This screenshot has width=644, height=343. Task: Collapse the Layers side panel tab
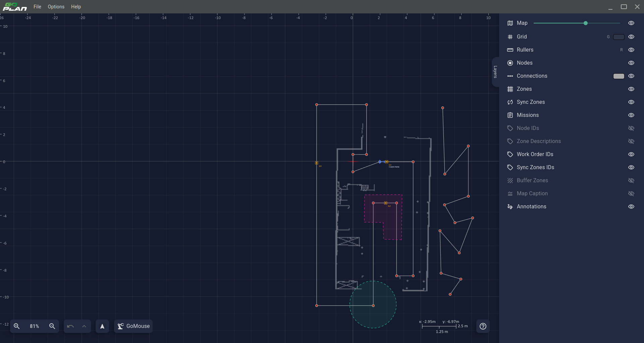coord(495,72)
